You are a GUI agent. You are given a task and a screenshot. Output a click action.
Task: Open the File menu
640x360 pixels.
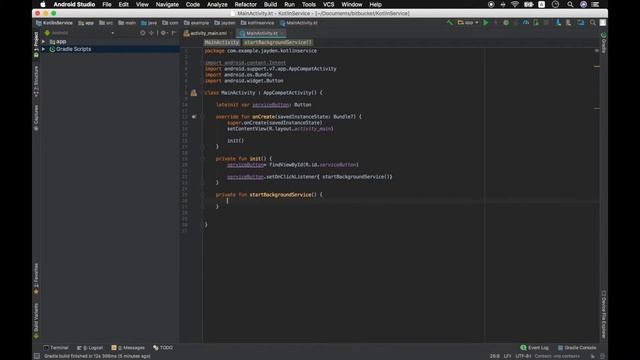[x=107, y=4]
